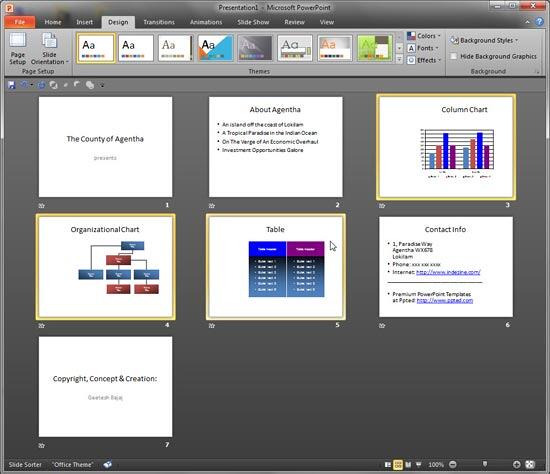Click 'Office Theme' in the status bar
This screenshot has width=550, height=474.
click(x=73, y=465)
